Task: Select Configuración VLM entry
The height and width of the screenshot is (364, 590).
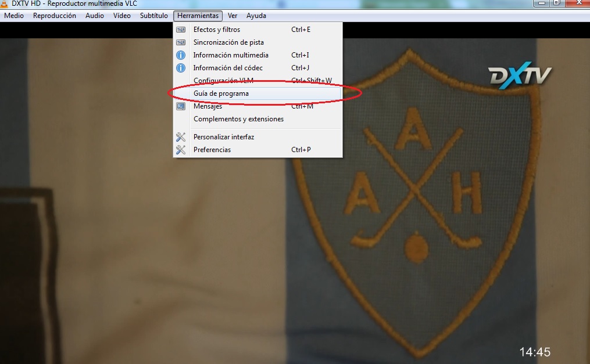Action: click(258, 81)
